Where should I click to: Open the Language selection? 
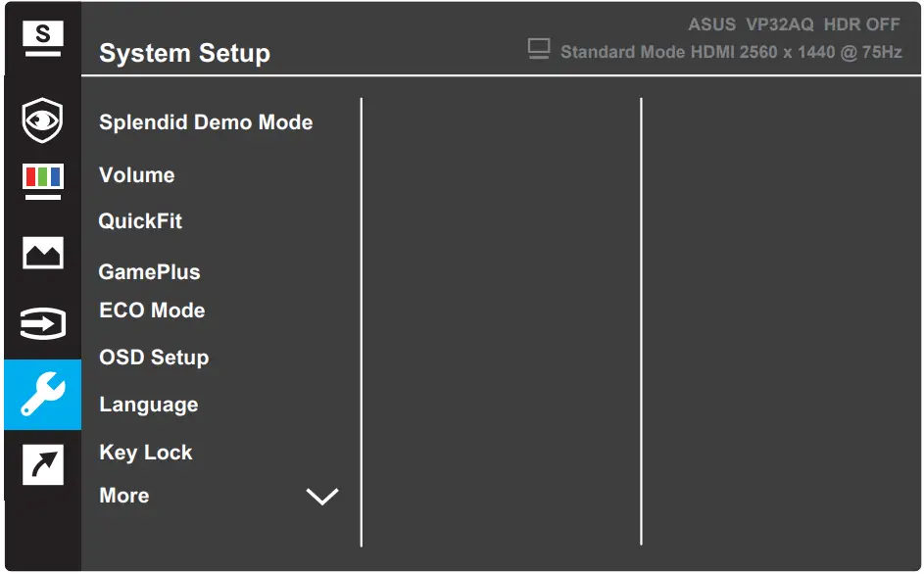click(x=148, y=404)
